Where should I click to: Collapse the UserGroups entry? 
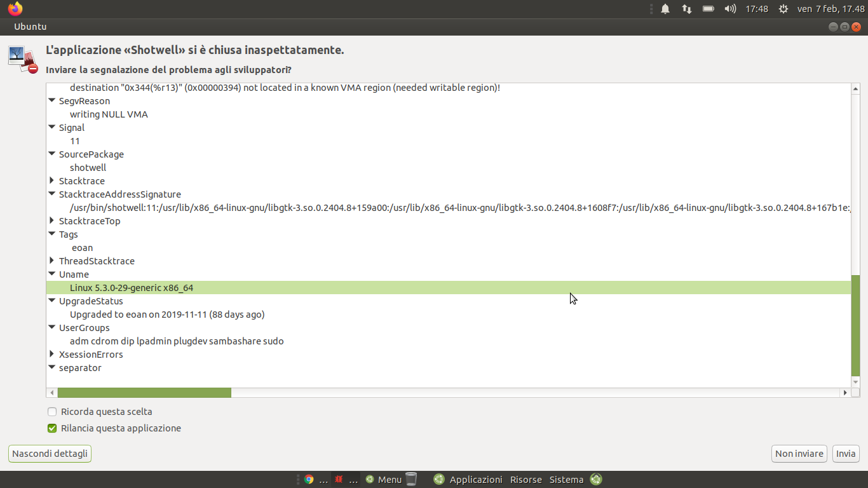tap(52, 328)
